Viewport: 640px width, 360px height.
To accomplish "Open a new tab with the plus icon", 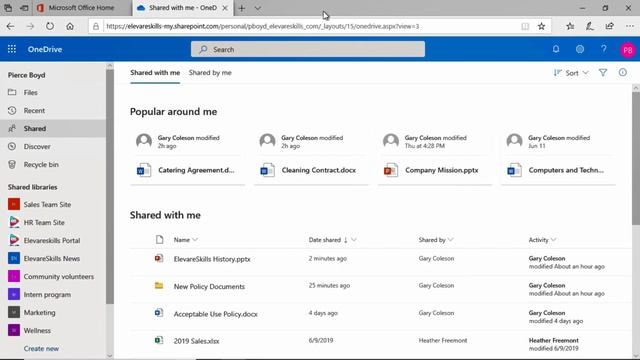I will click(x=242, y=8).
